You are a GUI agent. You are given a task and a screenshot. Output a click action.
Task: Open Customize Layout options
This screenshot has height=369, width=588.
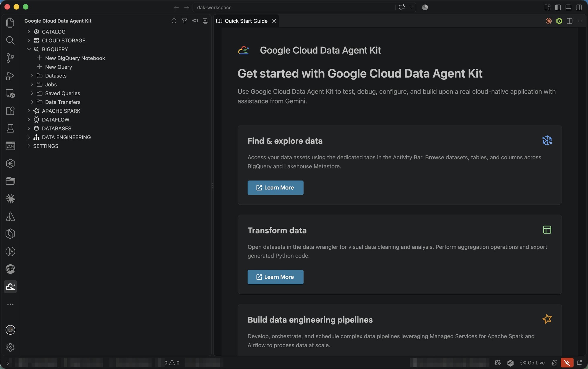tap(547, 7)
